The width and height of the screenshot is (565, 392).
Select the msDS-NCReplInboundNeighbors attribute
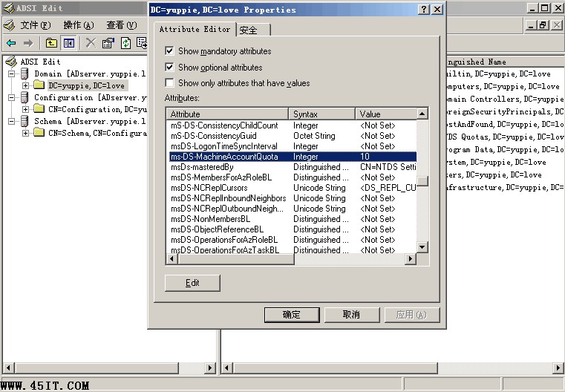click(228, 198)
